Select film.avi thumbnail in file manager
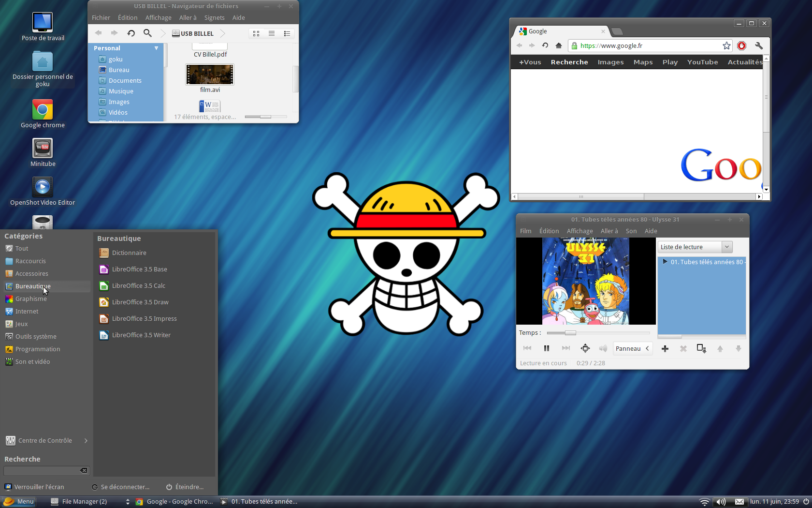The image size is (812, 508). [210, 75]
